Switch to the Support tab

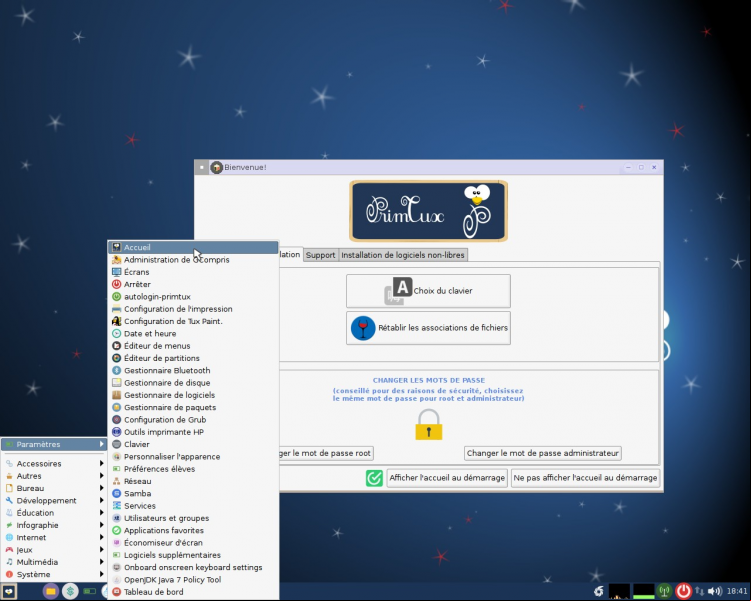pos(320,255)
